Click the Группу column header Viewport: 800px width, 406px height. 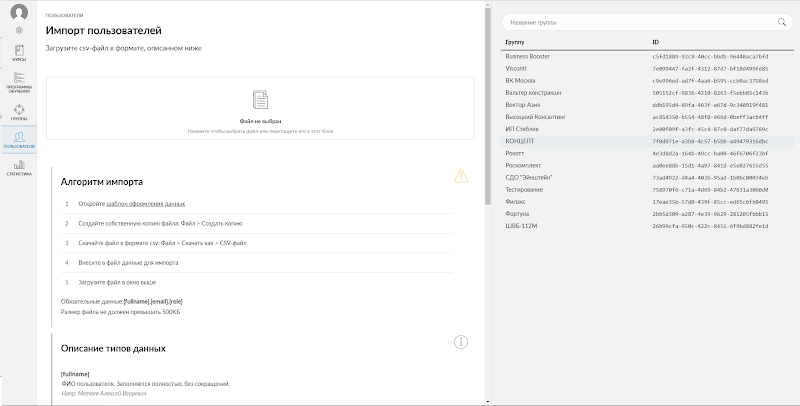click(x=516, y=42)
